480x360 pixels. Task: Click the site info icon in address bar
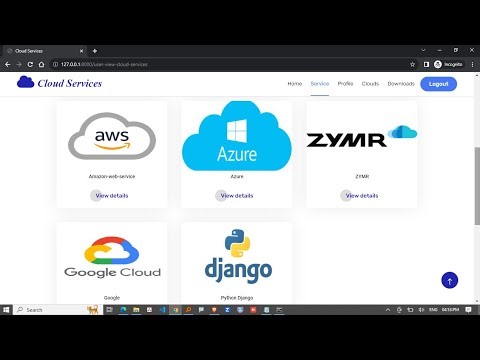click(55, 64)
